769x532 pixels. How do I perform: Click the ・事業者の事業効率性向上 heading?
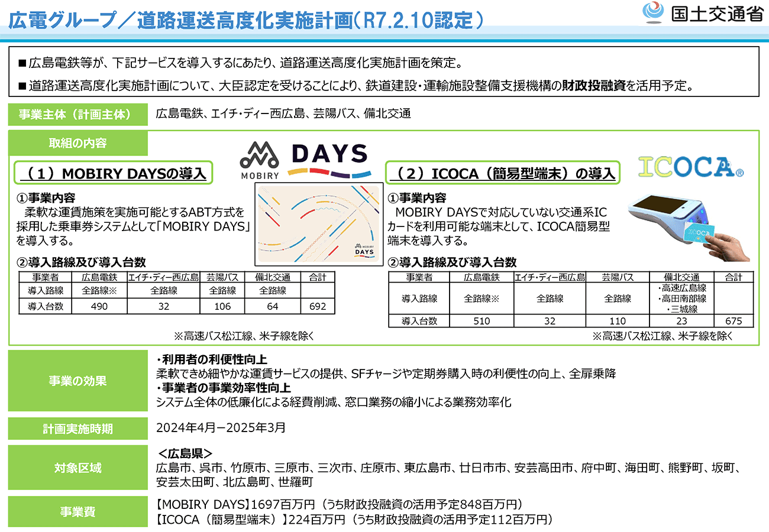pos(224,388)
